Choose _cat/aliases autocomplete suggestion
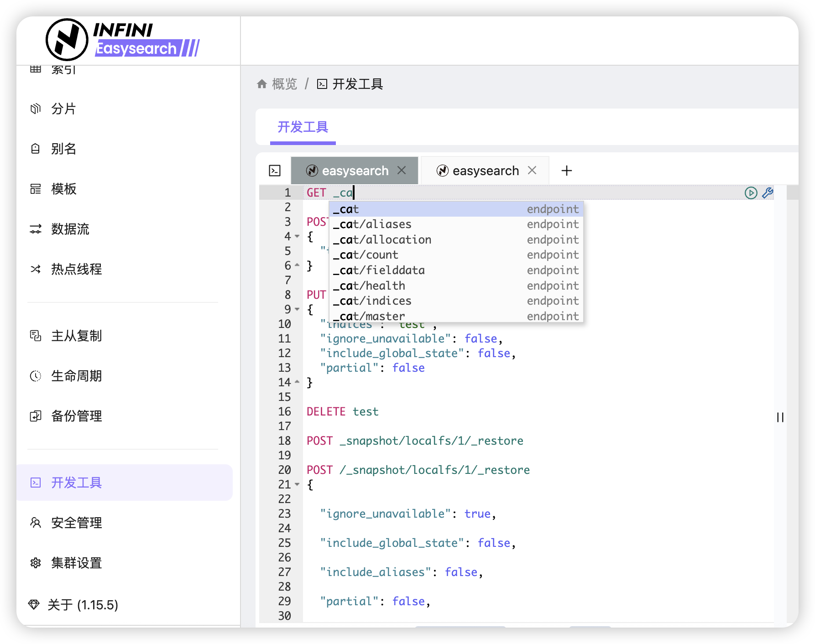Image resolution: width=815 pixels, height=644 pixels. 456,224
